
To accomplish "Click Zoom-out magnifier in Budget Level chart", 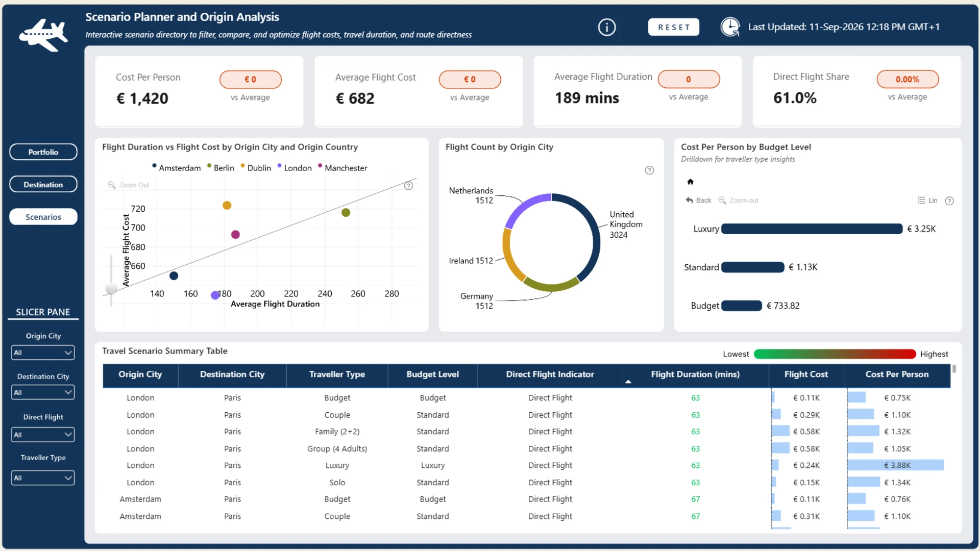I will [x=722, y=201].
